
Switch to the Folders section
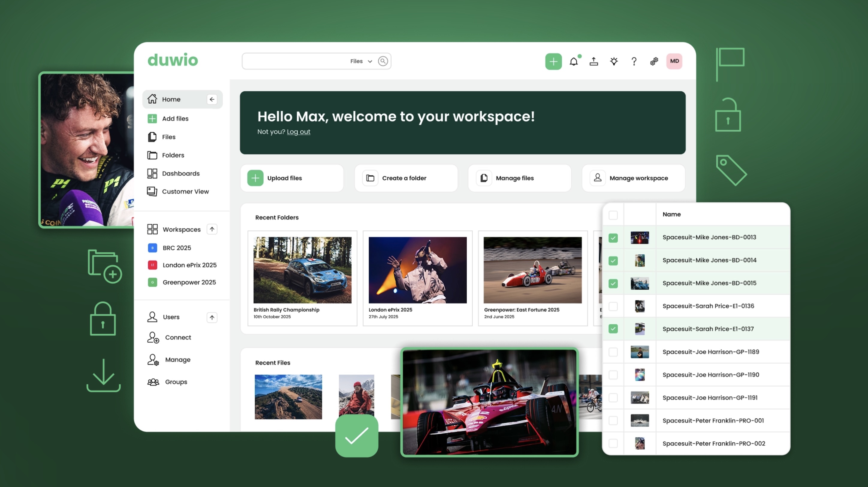[x=173, y=155]
